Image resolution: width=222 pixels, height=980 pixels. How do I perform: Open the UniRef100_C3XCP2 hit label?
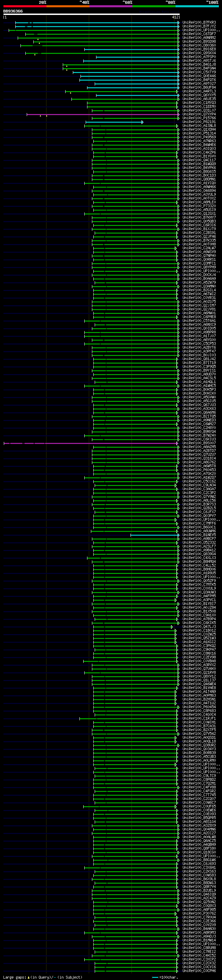(x=199, y=959)
